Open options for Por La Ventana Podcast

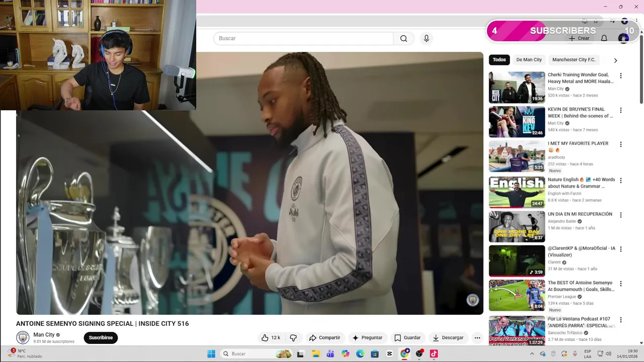620,320
